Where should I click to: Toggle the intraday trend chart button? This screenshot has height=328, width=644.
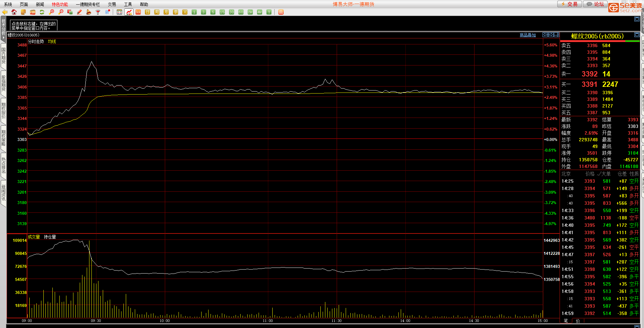click(x=129, y=12)
